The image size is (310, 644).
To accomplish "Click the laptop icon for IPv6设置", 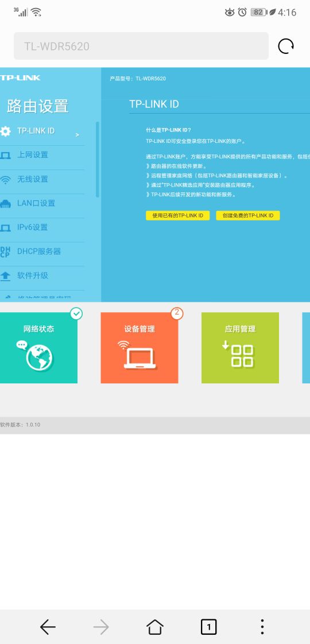I will point(5,227).
